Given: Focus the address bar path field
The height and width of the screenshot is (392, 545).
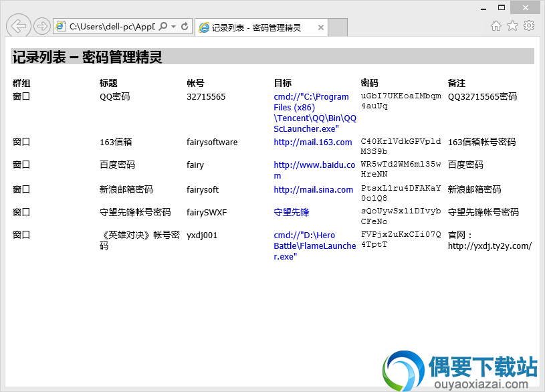Looking at the screenshot, I should pyautogui.click(x=112, y=27).
